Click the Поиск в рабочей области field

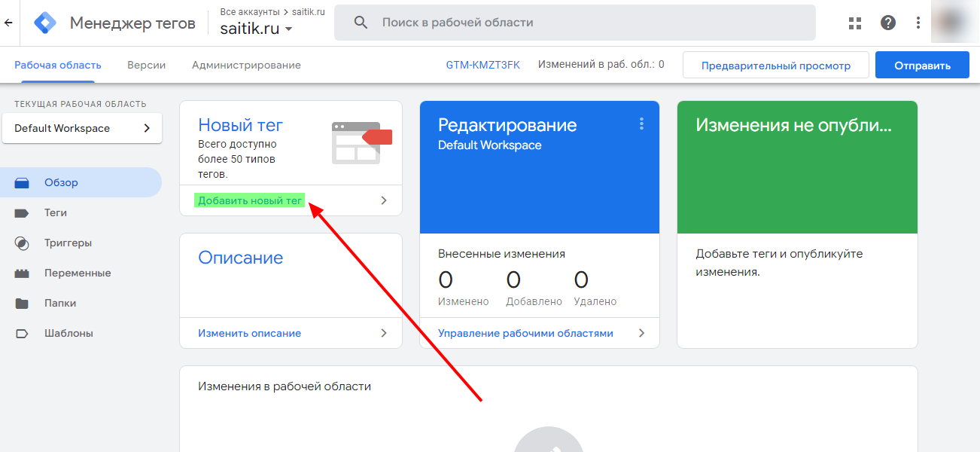pyautogui.click(x=575, y=23)
